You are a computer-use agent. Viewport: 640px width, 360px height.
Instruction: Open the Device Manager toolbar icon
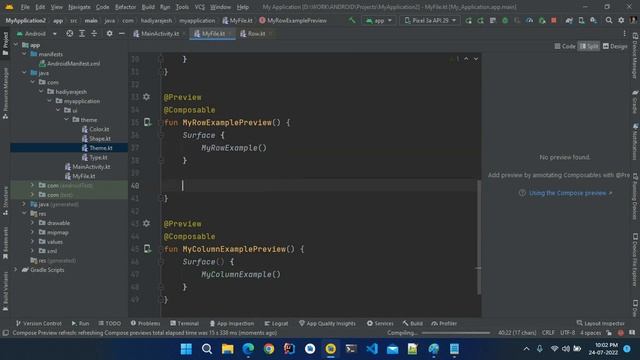(581, 20)
